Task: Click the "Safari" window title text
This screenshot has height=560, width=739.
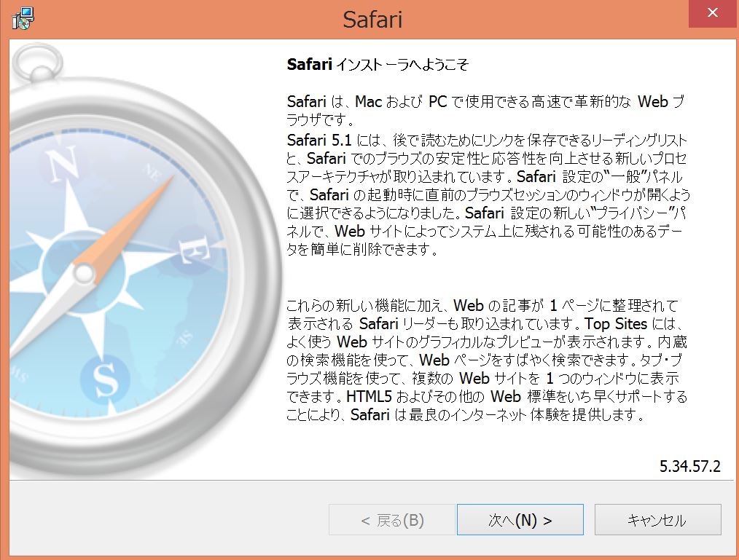Action: pyautogui.click(x=372, y=20)
